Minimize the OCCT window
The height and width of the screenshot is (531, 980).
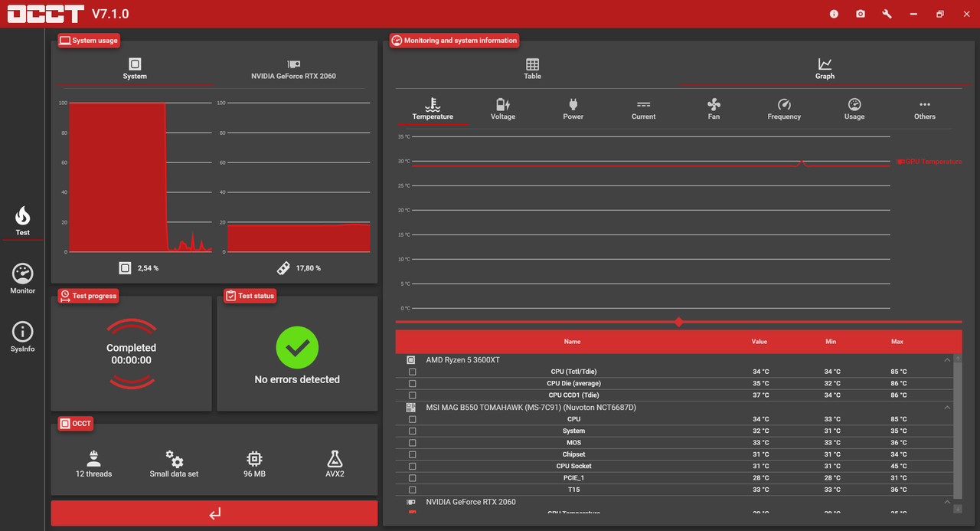913,14
